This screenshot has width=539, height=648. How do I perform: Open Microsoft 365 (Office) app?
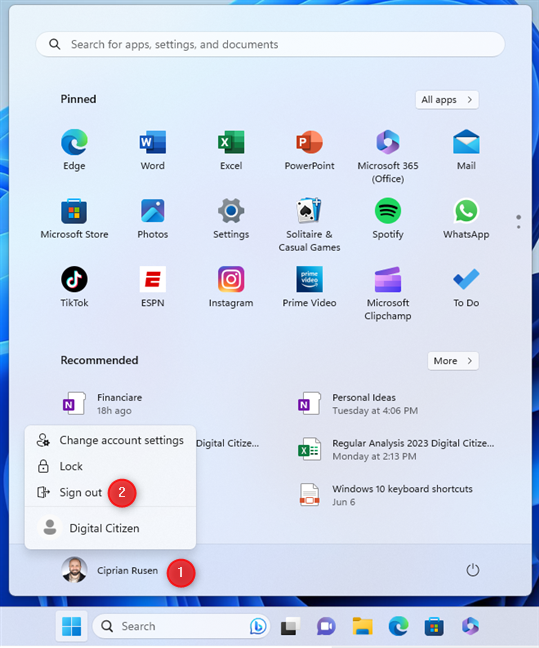coord(388,155)
